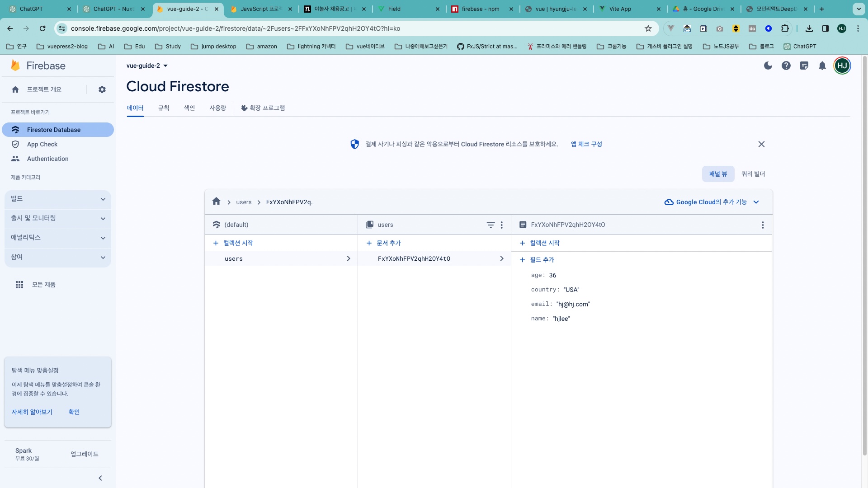Open the browser downloads icon
This screenshot has height=488, width=868.
[809, 28]
